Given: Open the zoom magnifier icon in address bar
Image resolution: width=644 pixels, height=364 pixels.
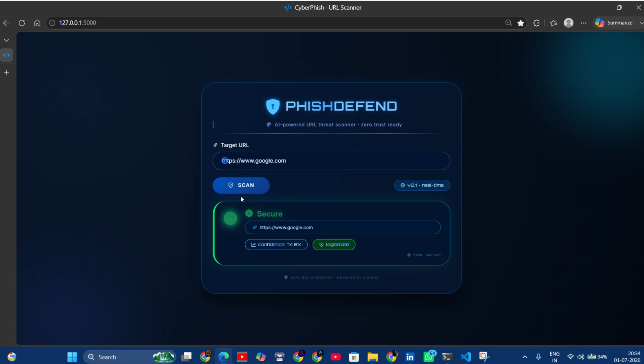Looking at the screenshot, I should point(508,23).
